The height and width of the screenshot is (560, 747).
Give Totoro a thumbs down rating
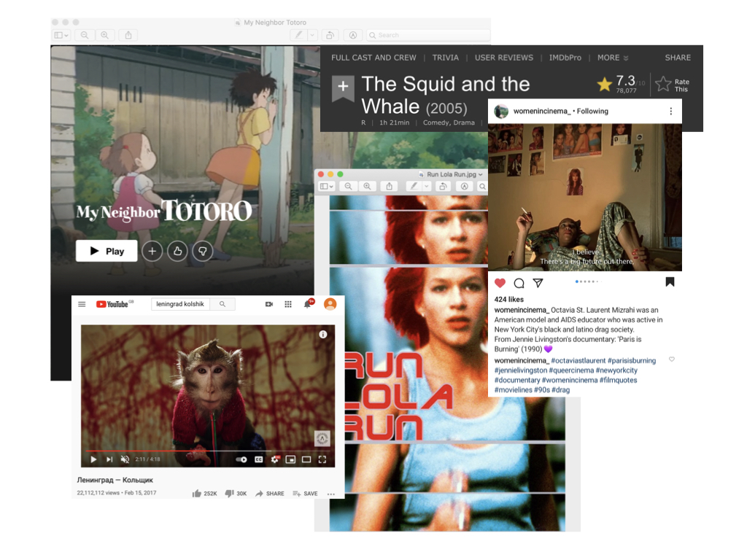pos(203,251)
